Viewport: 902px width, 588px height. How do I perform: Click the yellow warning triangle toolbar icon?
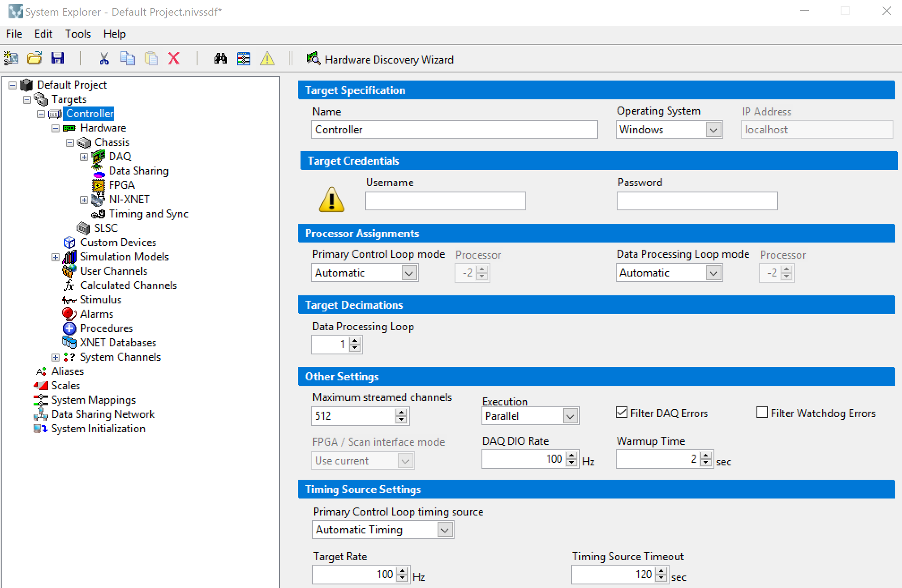pos(267,58)
